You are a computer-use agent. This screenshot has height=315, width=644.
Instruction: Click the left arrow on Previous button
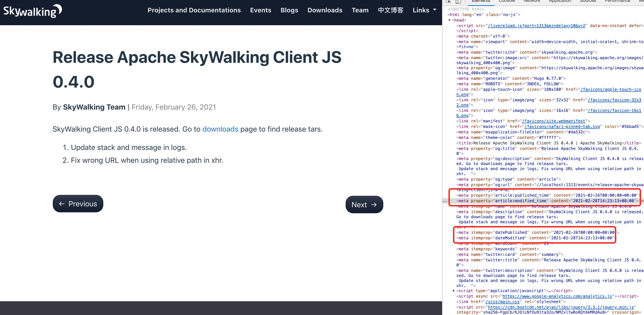tap(62, 204)
